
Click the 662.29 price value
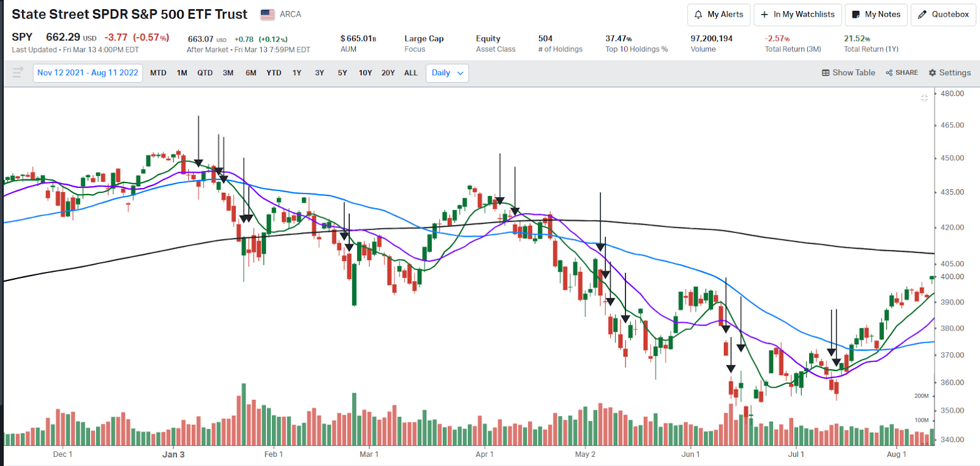point(63,37)
